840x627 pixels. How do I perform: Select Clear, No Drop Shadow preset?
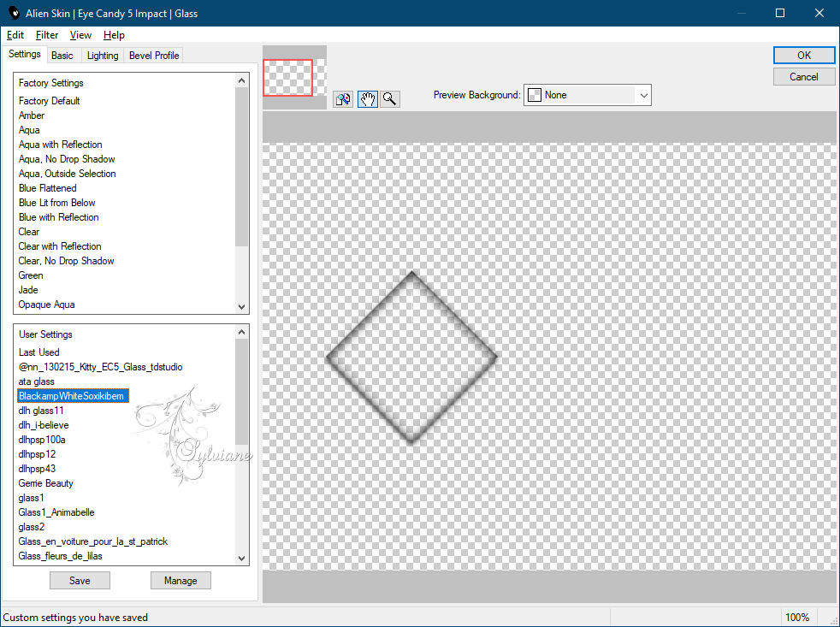click(x=66, y=260)
